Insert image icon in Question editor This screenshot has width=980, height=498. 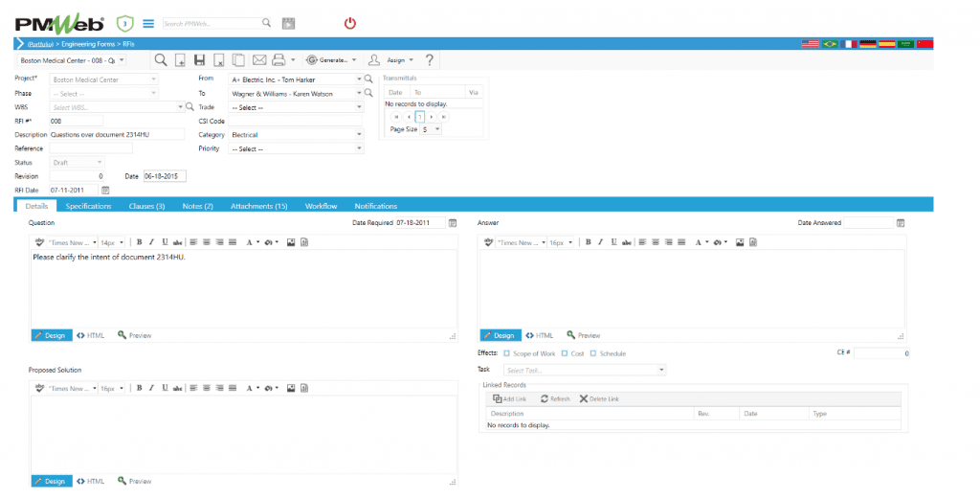pyautogui.click(x=291, y=242)
